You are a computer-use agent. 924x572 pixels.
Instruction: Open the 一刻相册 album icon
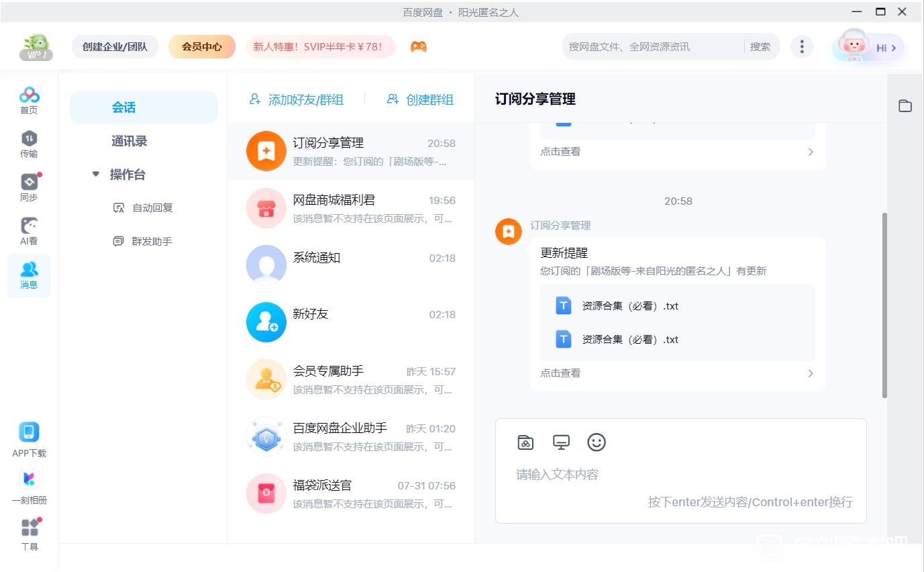pos(29,487)
